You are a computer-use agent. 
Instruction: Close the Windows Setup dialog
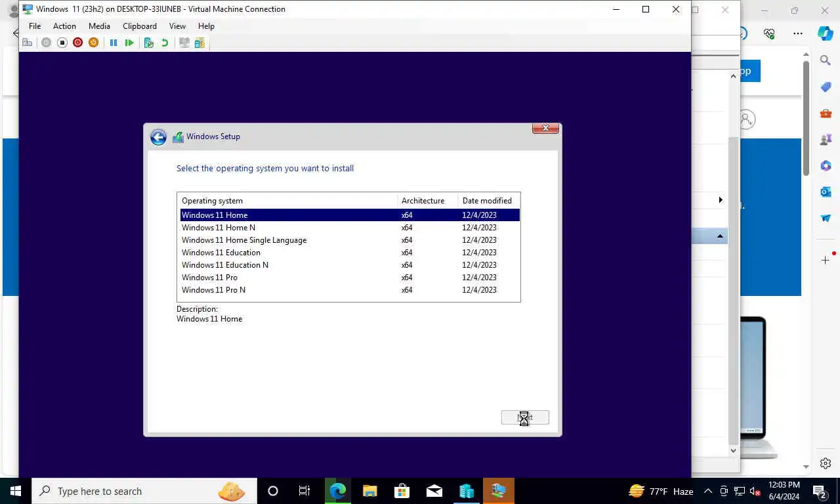pos(545,128)
